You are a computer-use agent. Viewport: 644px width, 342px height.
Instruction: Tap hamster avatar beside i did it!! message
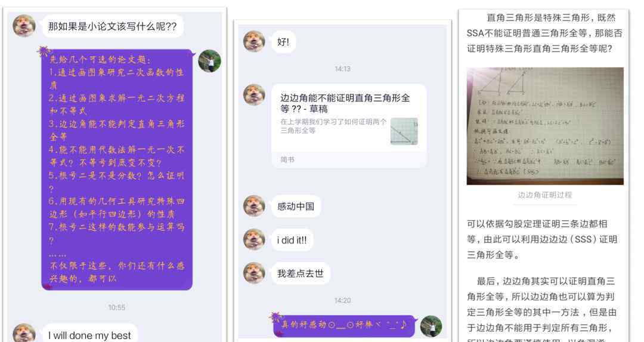click(x=254, y=239)
